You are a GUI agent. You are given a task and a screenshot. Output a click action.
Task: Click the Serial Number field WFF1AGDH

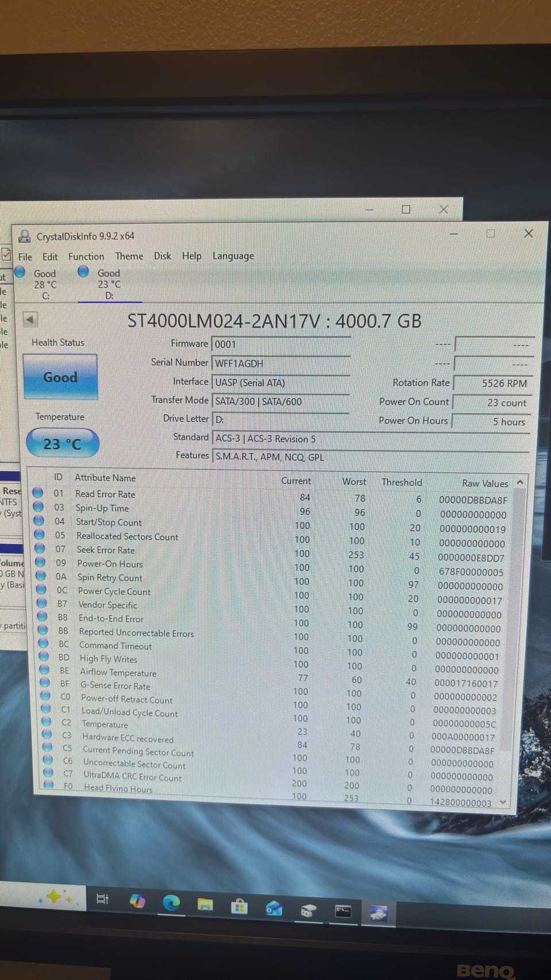(x=281, y=363)
